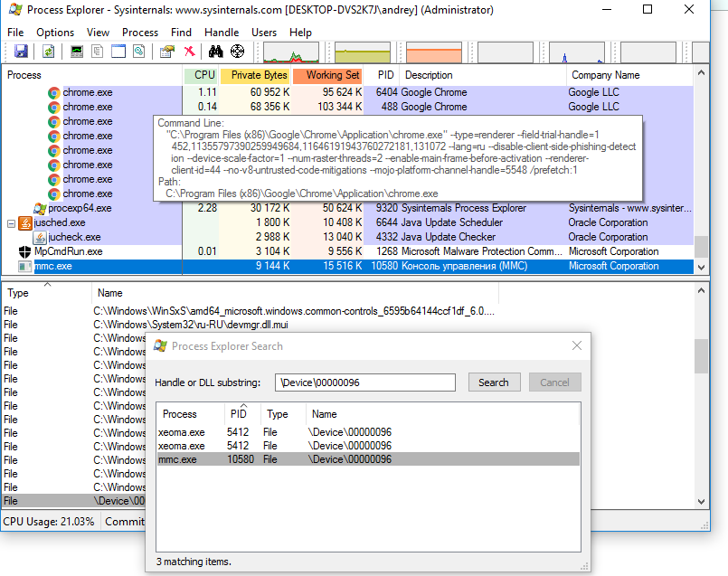Click the binoculars Find Handle icon
Screen dimensions: 728x576
tap(218, 52)
